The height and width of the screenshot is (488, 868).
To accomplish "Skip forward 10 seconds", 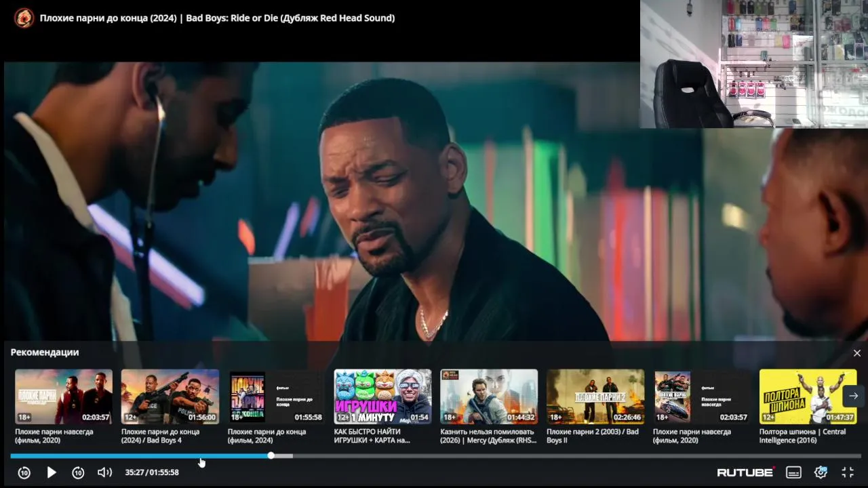I will click(x=78, y=472).
